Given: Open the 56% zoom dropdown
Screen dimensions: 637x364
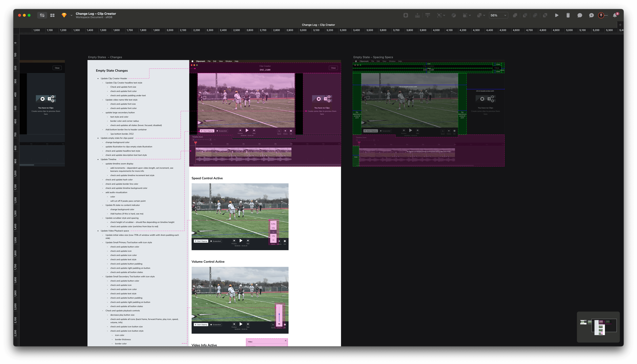Looking at the screenshot, I should (498, 15).
